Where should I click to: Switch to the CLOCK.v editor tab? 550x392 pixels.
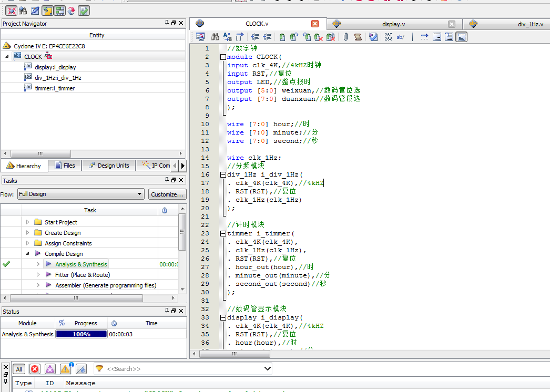pyautogui.click(x=257, y=24)
